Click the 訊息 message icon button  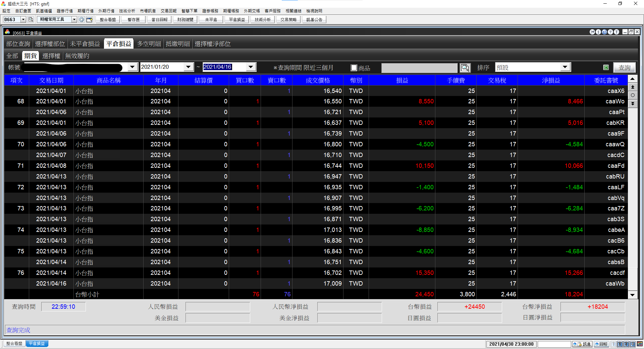(x=582, y=344)
